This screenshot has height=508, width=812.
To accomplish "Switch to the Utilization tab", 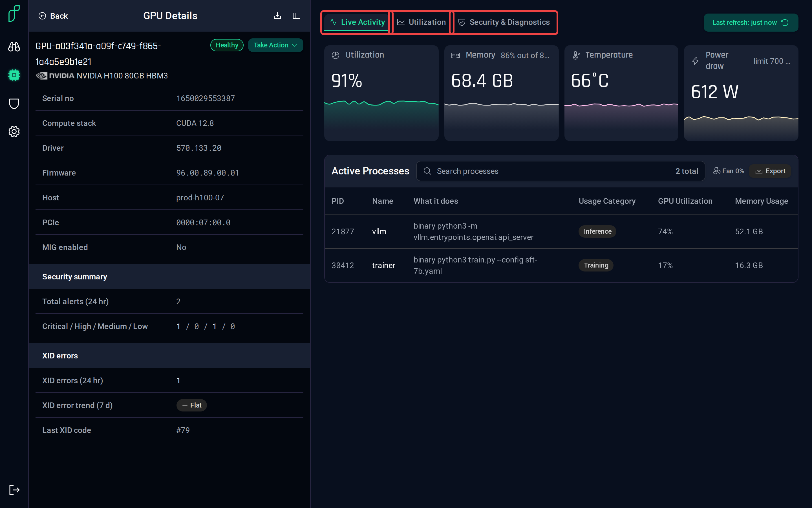I will [422, 22].
